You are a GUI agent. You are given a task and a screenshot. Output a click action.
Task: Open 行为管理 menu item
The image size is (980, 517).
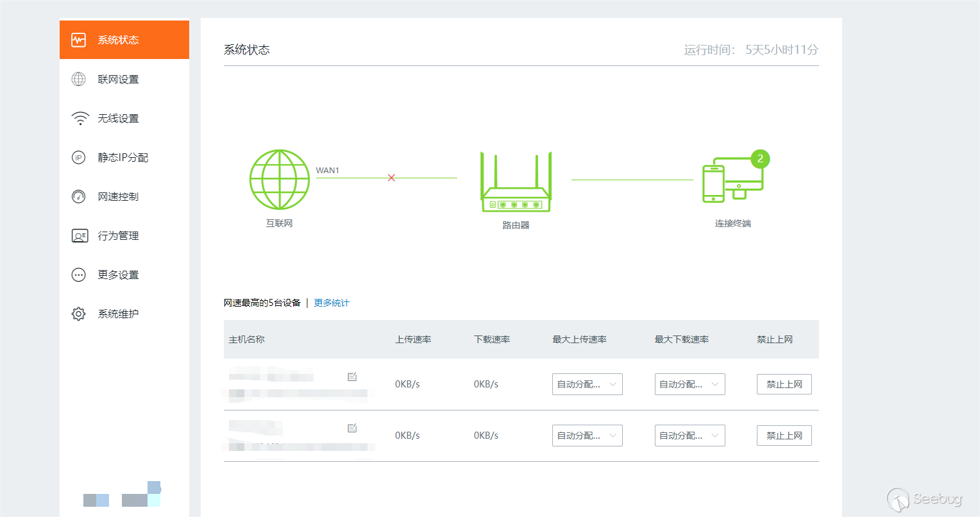pyautogui.click(x=124, y=235)
